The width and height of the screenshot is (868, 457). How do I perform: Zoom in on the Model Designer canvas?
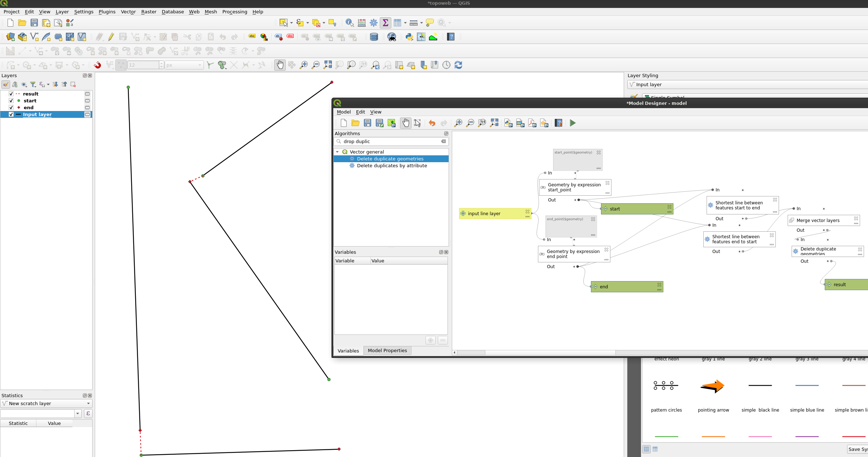coord(458,123)
